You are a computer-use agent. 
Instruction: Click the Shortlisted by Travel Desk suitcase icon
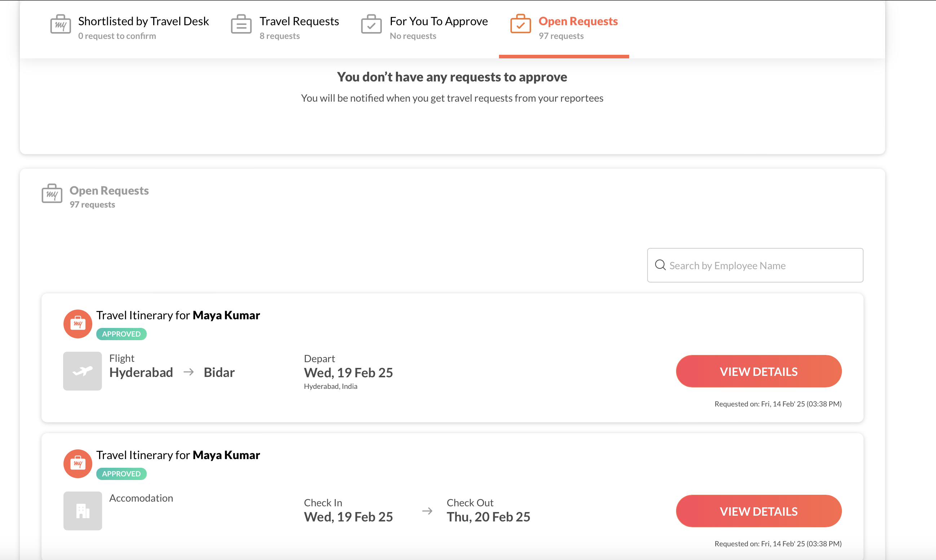(x=61, y=25)
